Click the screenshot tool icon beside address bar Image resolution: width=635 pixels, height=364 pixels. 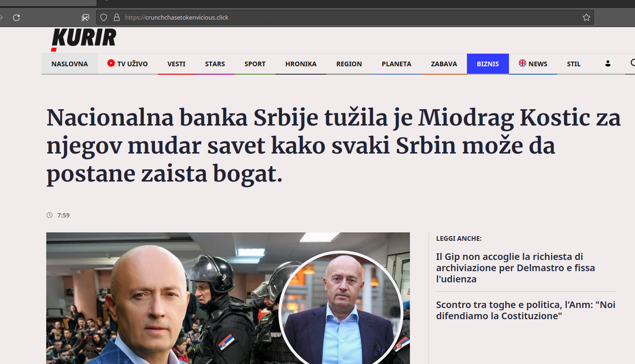85,18
